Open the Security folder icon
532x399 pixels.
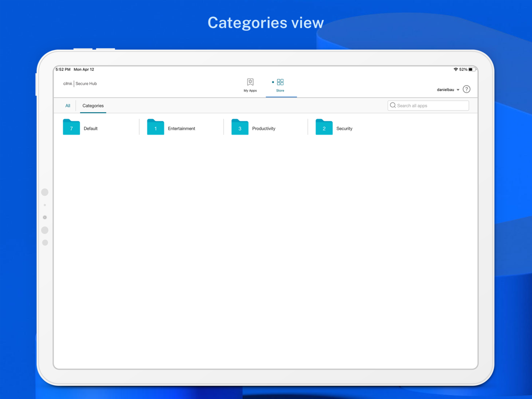[x=324, y=127]
